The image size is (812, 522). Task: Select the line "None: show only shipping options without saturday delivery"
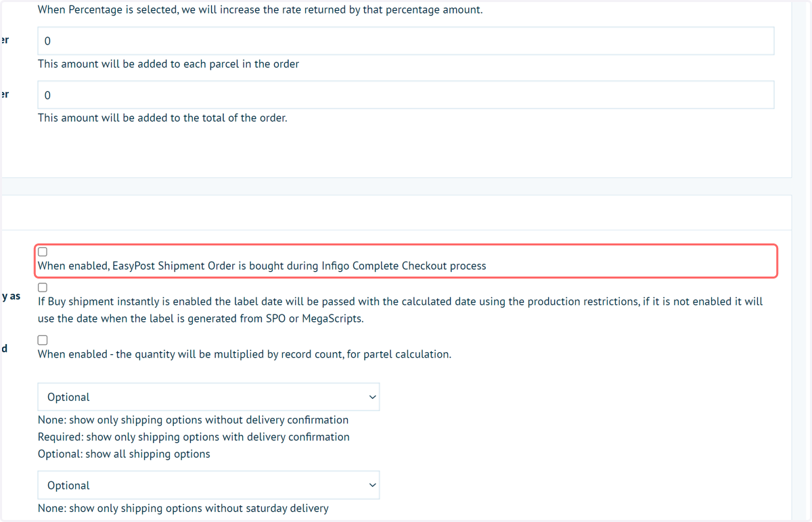tap(183, 508)
